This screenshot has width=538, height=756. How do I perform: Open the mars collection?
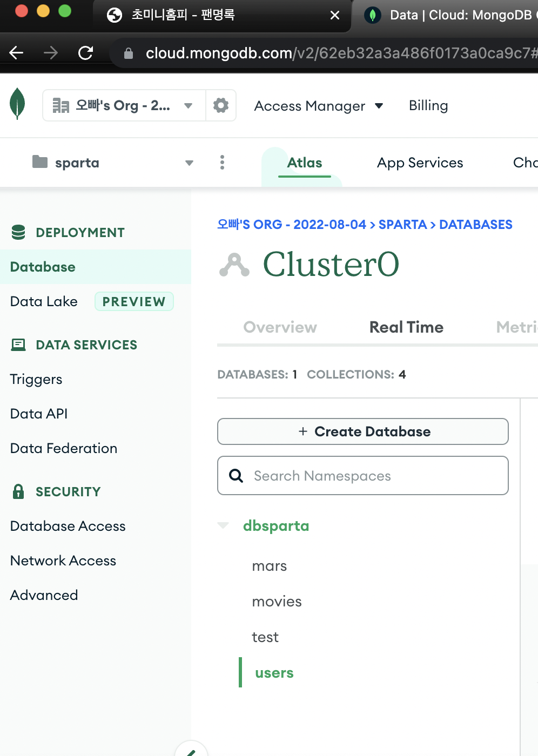(269, 566)
